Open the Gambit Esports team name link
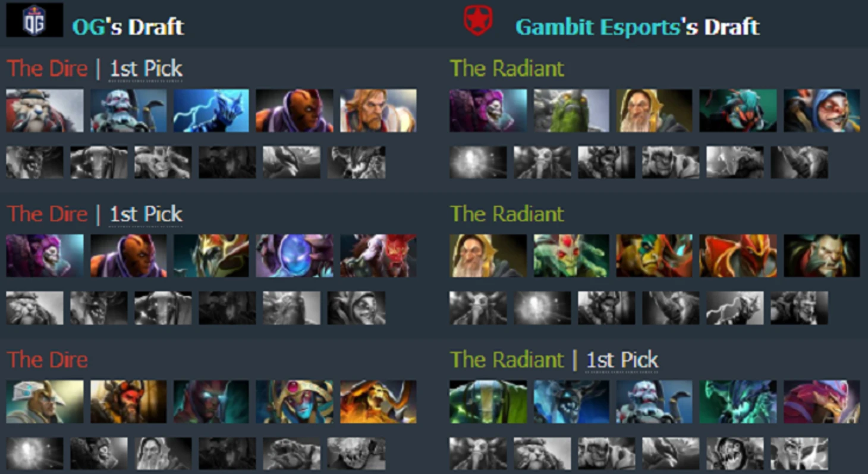Image resolution: width=868 pixels, height=474 pixels. pyautogui.click(x=597, y=27)
